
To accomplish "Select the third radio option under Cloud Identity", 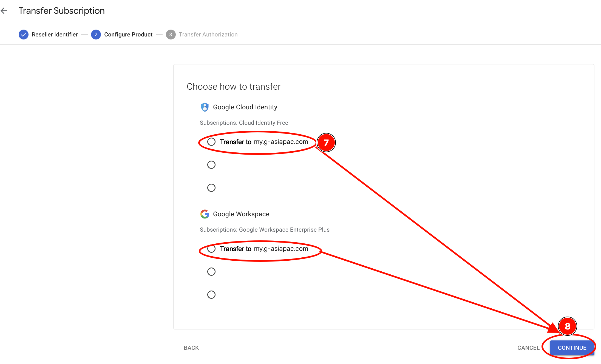I will (x=211, y=188).
